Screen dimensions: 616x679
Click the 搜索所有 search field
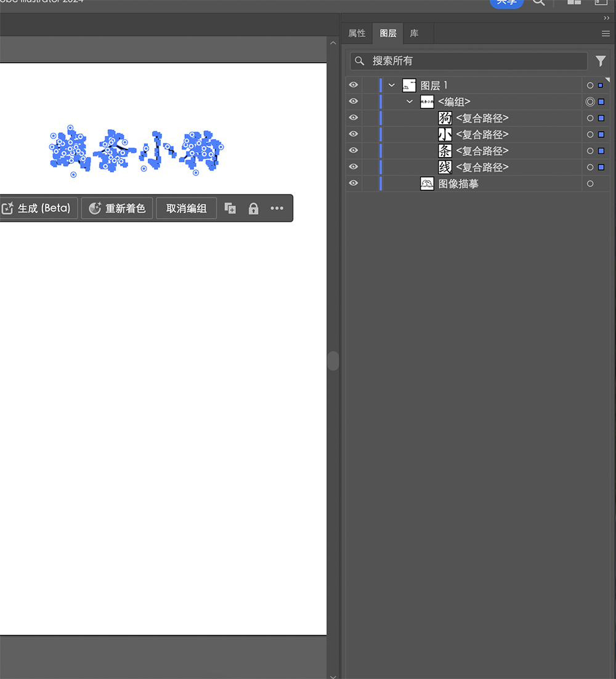click(468, 61)
